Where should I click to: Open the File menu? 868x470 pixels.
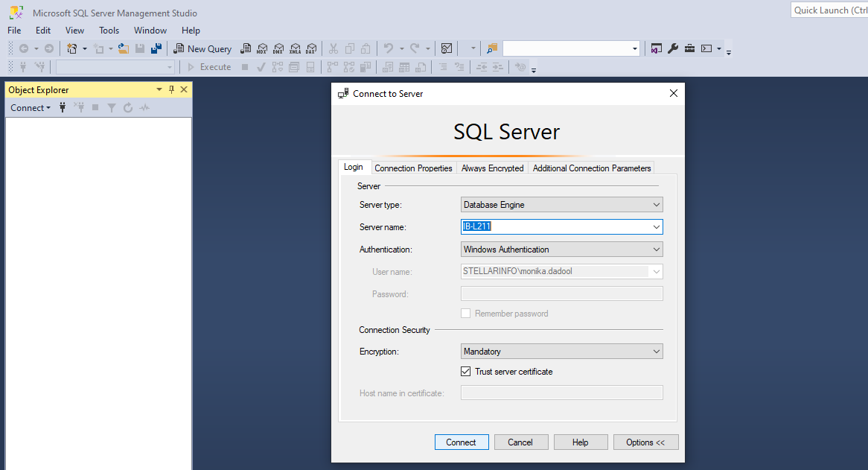tap(14, 31)
